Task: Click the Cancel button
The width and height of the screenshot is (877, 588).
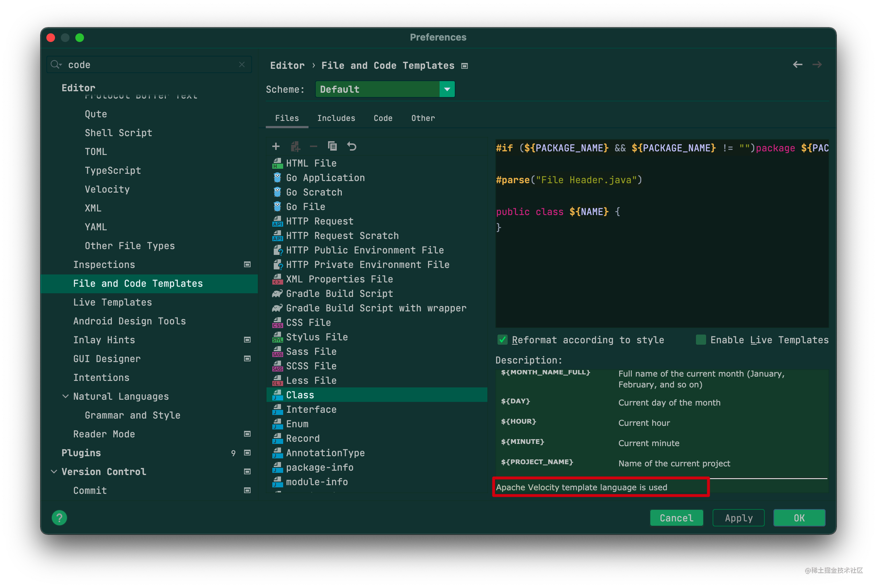Action: click(676, 518)
